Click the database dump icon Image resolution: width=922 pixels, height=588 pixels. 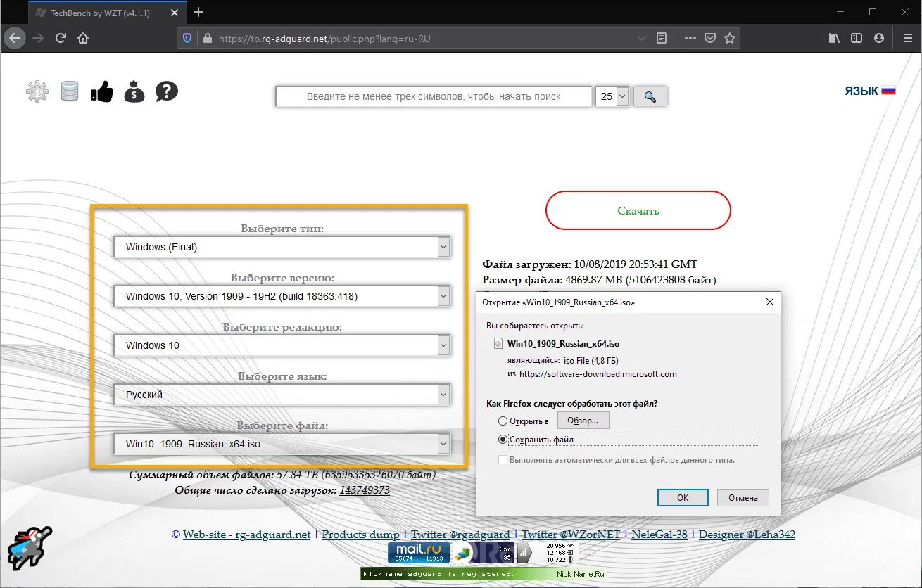69,91
